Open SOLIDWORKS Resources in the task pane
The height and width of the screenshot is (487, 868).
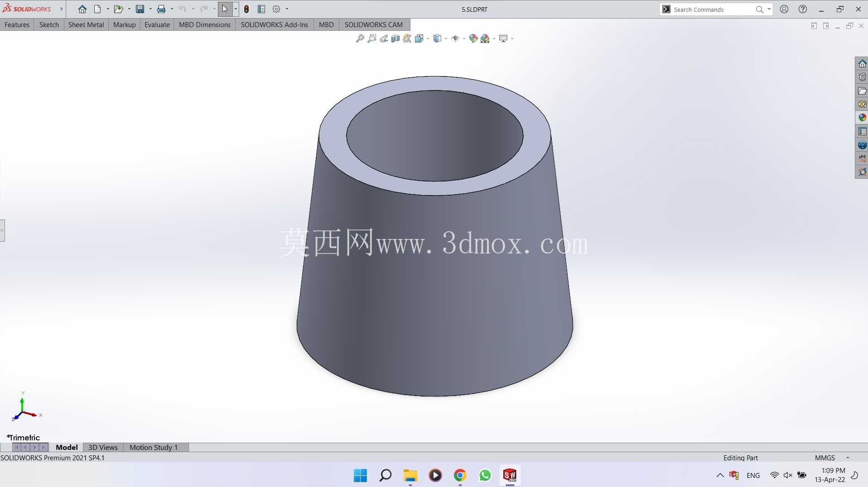point(862,64)
